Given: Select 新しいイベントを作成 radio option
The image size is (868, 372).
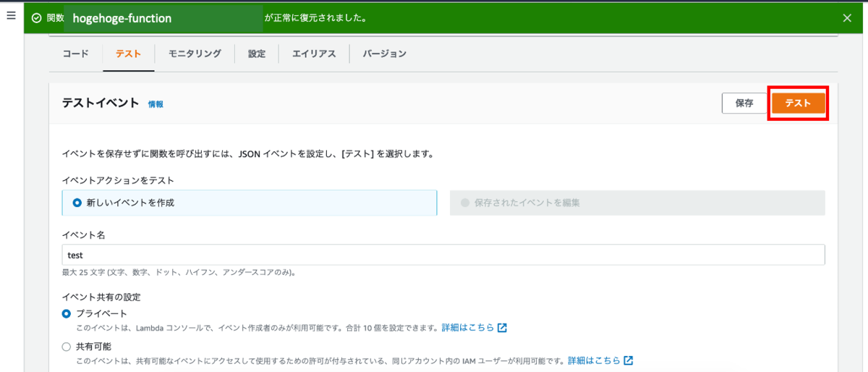Looking at the screenshot, I should coord(250,203).
